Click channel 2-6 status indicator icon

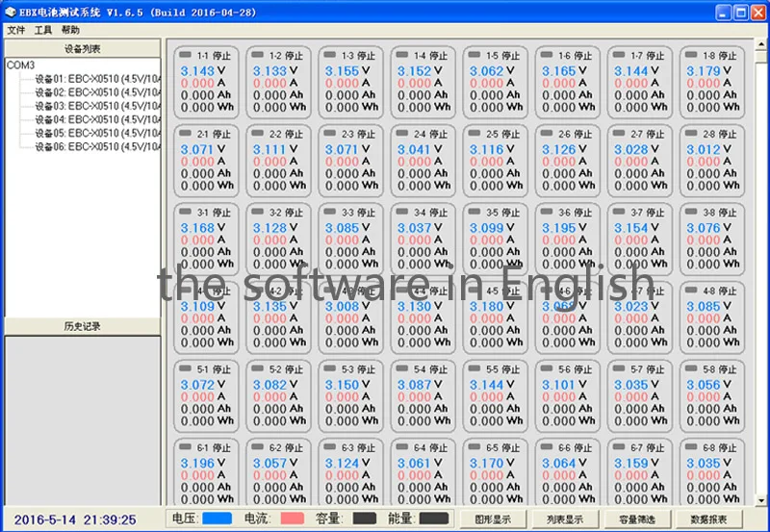coord(547,133)
